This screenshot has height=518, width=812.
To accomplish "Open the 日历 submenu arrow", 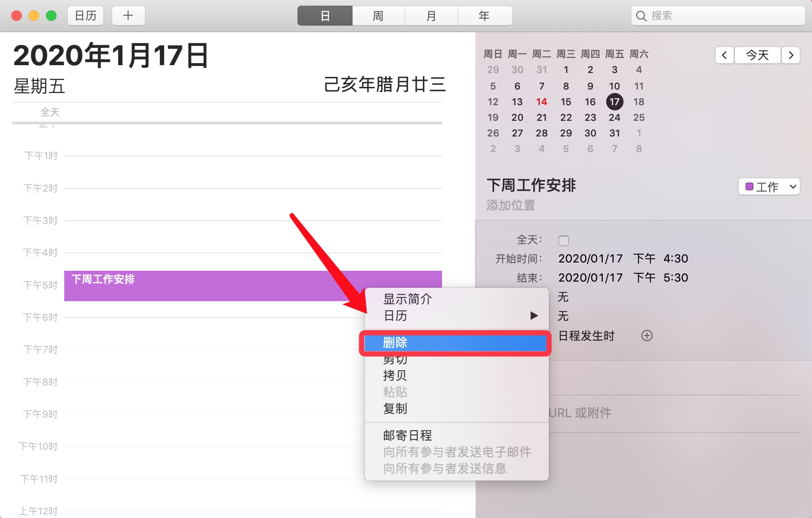I will 534,315.
